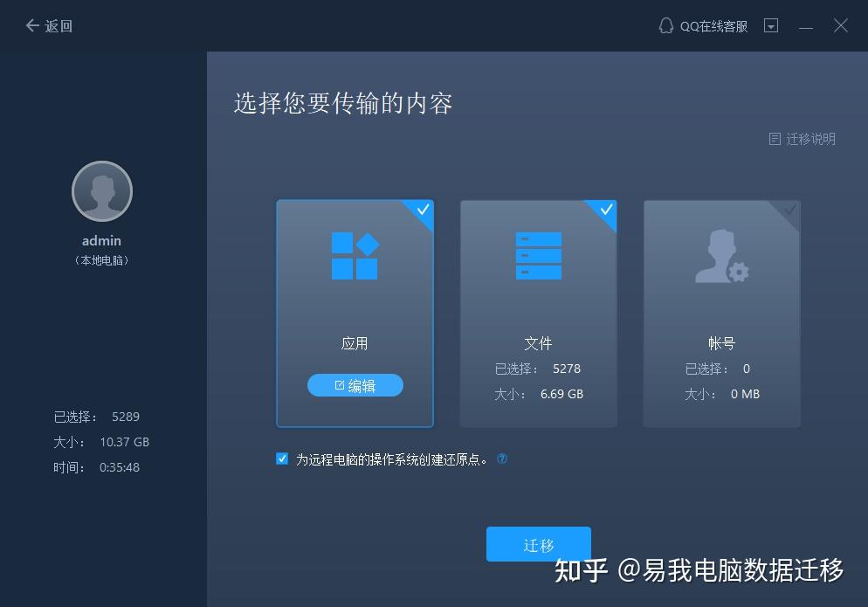Check the 帐号 card checkmark
This screenshot has width=868, height=607.
point(790,210)
